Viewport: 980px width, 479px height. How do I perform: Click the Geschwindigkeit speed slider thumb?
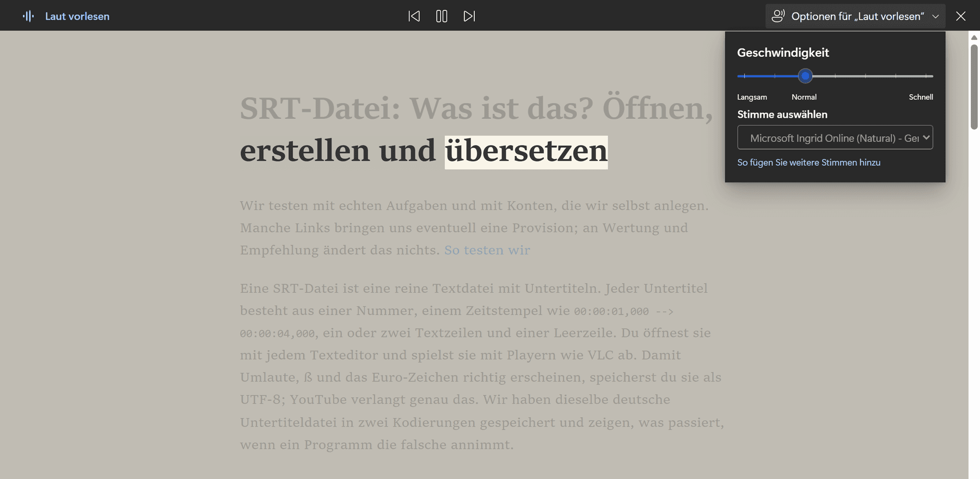coord(805,76)
